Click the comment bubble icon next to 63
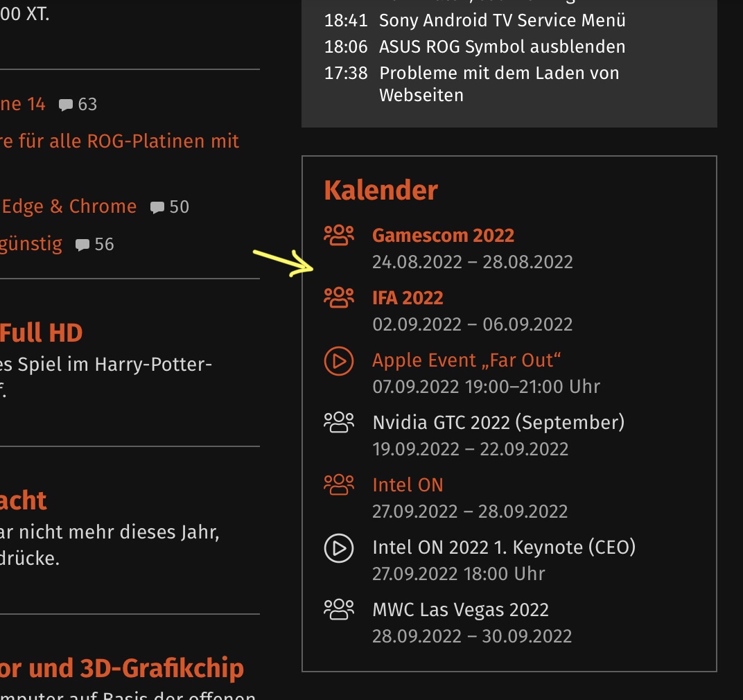The image size is (743, 700). click(x=65, y=105)
